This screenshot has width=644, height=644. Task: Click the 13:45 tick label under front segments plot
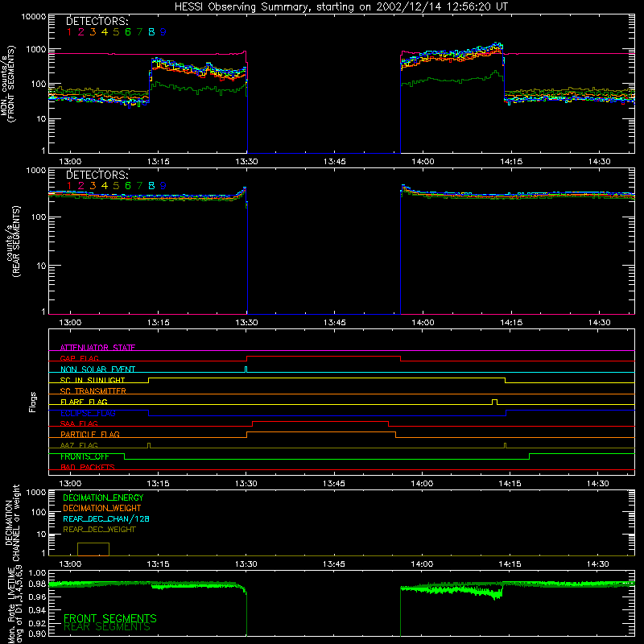click(335, 162)
